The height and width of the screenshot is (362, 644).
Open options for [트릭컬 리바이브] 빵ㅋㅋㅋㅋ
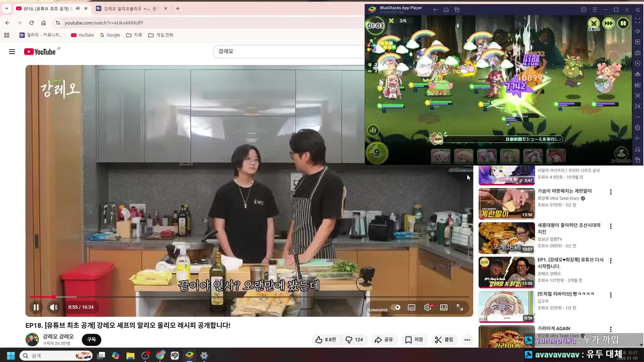611,295
